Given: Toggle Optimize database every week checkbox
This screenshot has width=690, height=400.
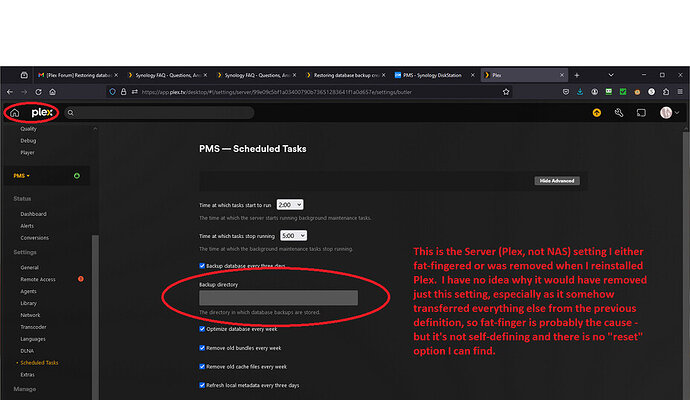Looking at the screenshot, I should [202, 329].
